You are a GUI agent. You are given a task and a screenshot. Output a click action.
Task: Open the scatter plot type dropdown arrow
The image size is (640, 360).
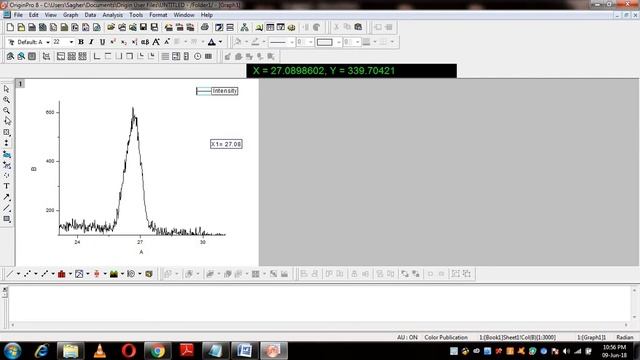coord(36,274)
